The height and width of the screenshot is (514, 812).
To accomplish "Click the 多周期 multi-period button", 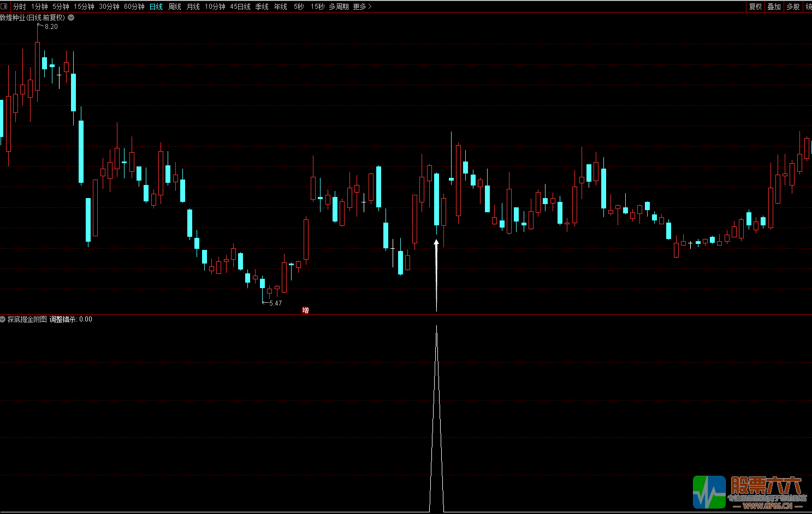I will coord(338,7).
